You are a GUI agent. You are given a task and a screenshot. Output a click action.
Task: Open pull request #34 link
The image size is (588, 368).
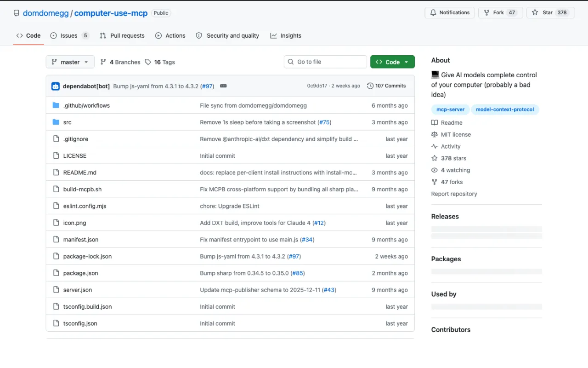[x=307, y=240]
